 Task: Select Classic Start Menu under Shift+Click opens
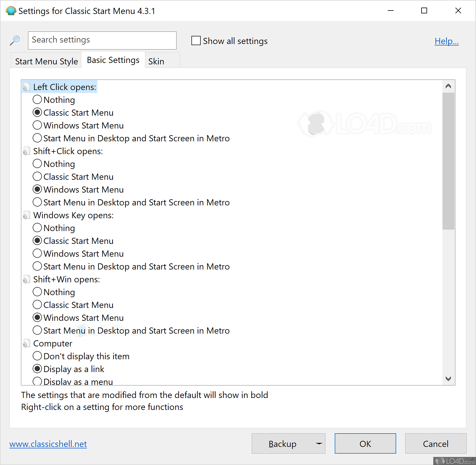[x=37, y=177]
